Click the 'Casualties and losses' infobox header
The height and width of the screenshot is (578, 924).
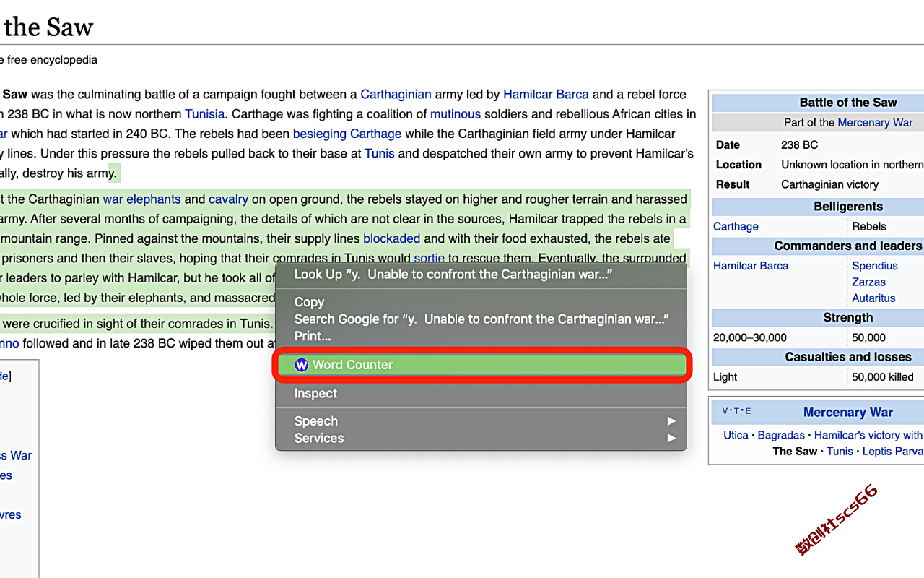[848, 357]
